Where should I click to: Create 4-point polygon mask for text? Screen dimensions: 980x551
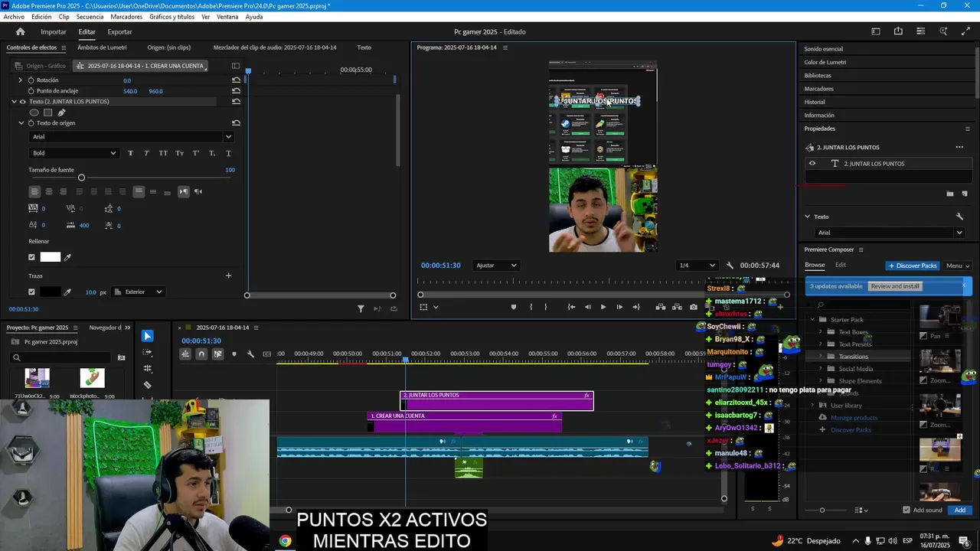coord(47,112)
